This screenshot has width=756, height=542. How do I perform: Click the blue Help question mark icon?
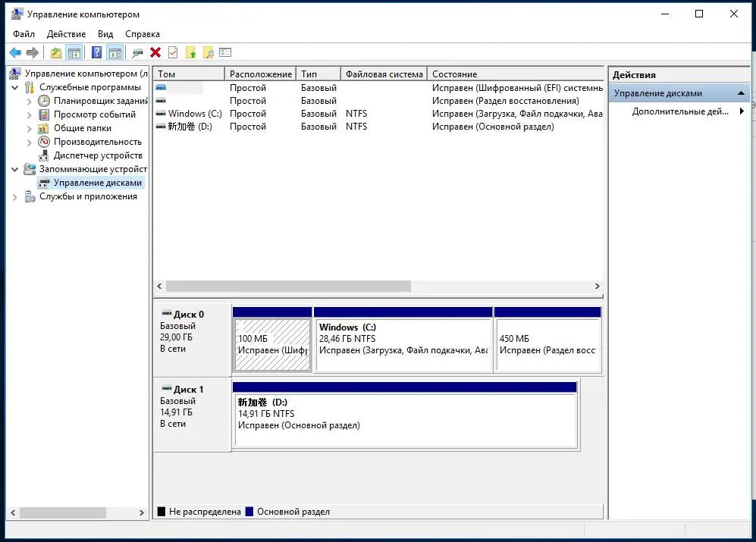98,52
